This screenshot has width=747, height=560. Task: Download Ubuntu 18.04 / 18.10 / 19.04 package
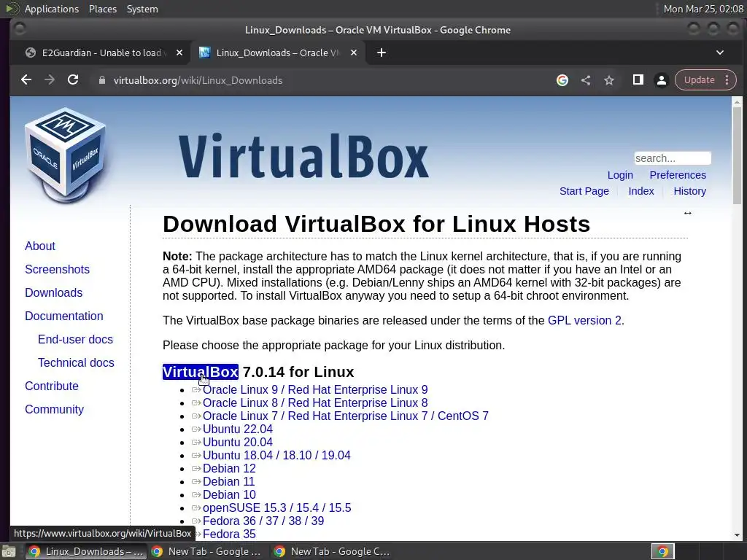click(x=276, y=455)
